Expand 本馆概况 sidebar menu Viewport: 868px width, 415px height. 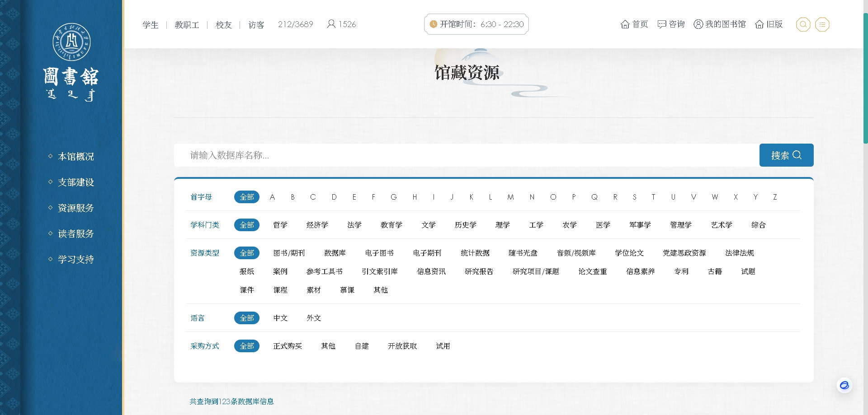pyautogui.click(x=75, y=157)
